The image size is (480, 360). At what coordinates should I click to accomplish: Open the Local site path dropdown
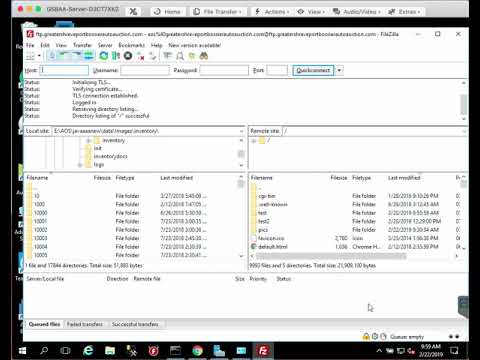(241, 131)
